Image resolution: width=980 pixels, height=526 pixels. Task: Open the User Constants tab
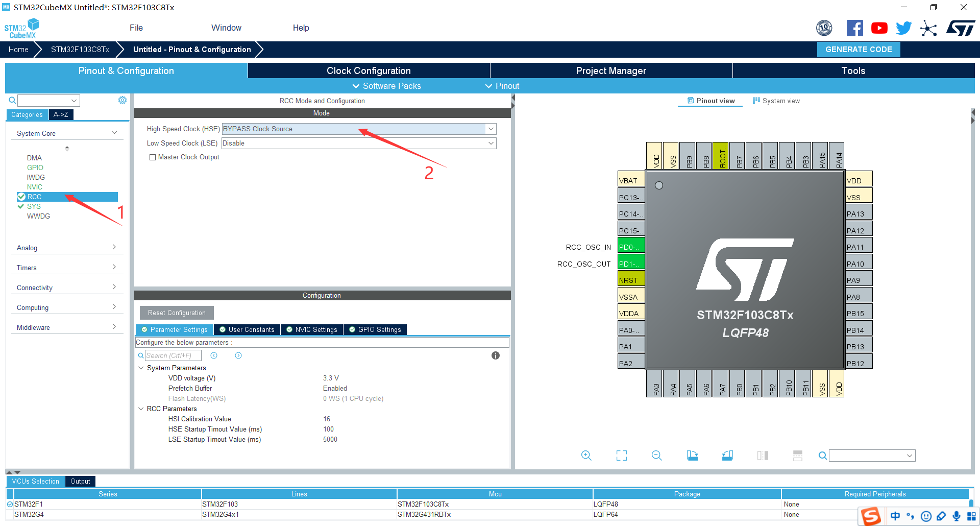pyautogui.click(x=247, y=330)
